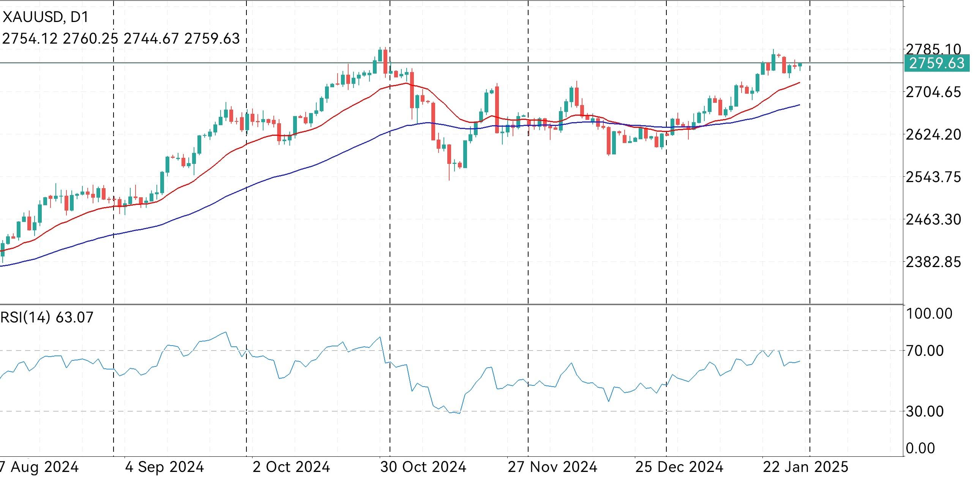Click the XAUUSD, D1 chart title

[46, 17]
